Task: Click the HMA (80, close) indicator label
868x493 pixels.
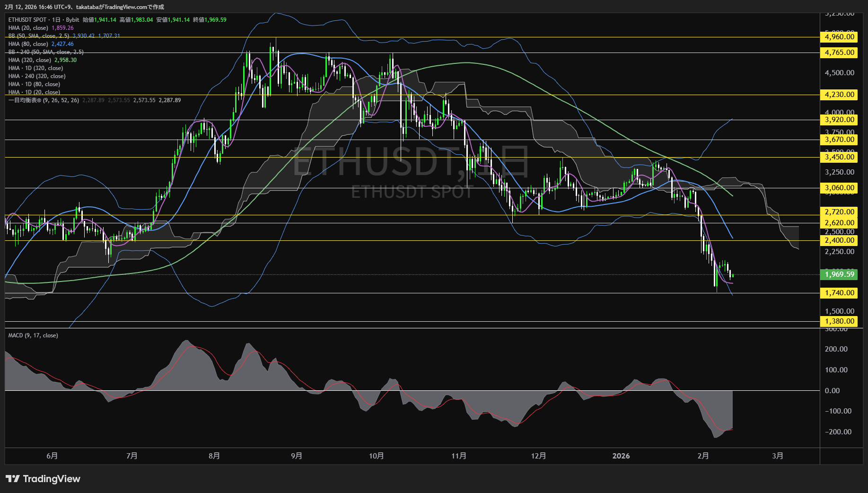Action: click(28, 44)
